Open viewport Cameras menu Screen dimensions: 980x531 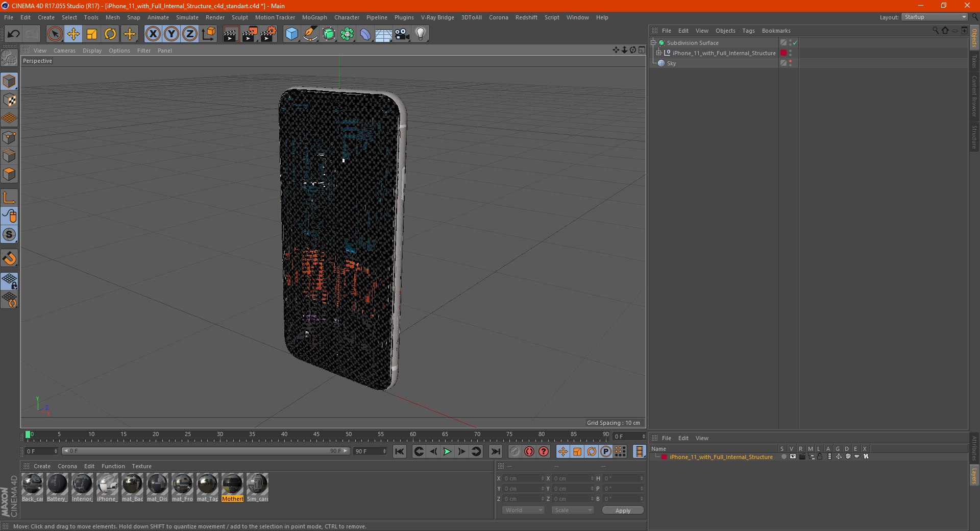point(64,51)
